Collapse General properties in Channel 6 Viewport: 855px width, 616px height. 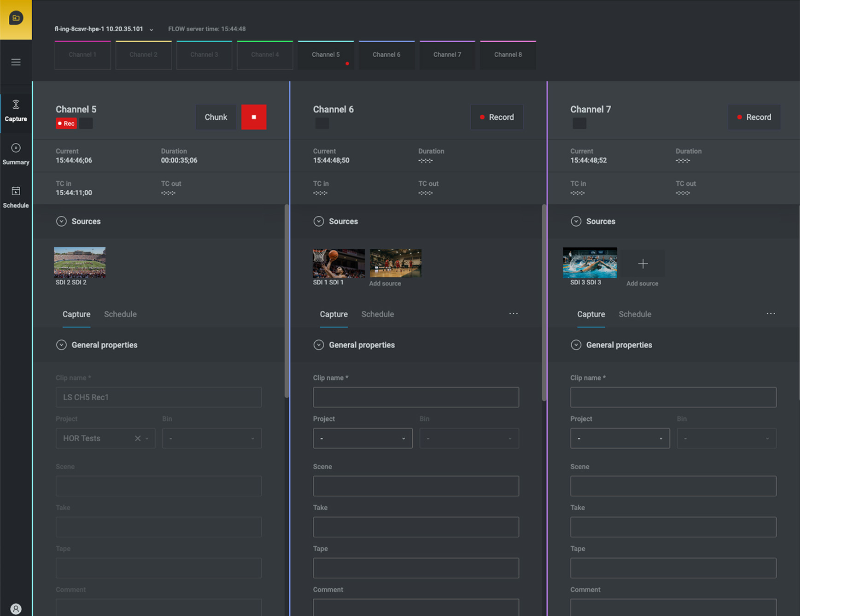pyautogui.click(x=318, y=345)
